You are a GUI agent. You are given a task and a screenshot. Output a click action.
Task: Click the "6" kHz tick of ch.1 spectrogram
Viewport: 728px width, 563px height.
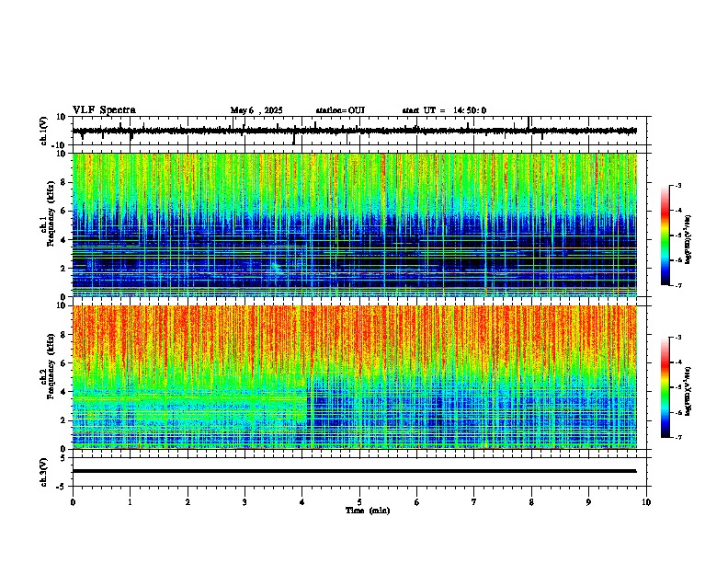[x=63, y=211]
